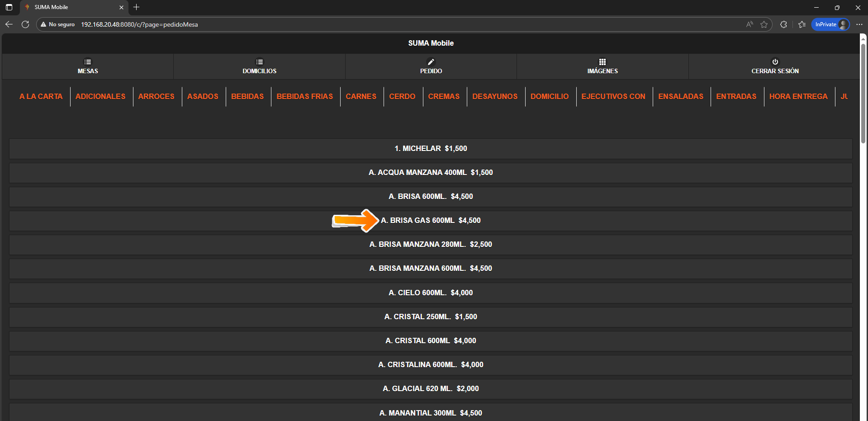Image resolution: width=868 pixels, height=421 pixels.
Task: Select the A LA CARTA category
Action: pos(41,96)
